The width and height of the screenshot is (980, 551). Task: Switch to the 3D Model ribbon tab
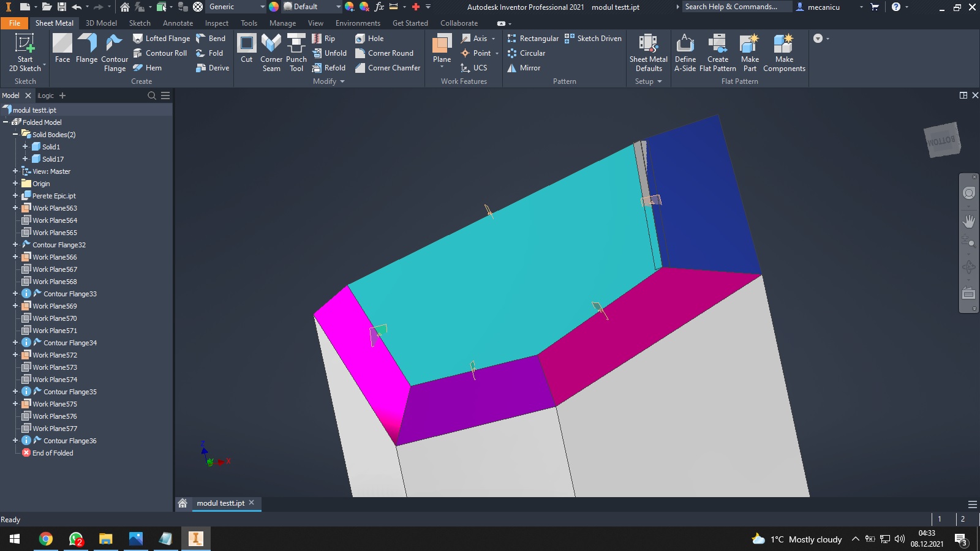100,23
